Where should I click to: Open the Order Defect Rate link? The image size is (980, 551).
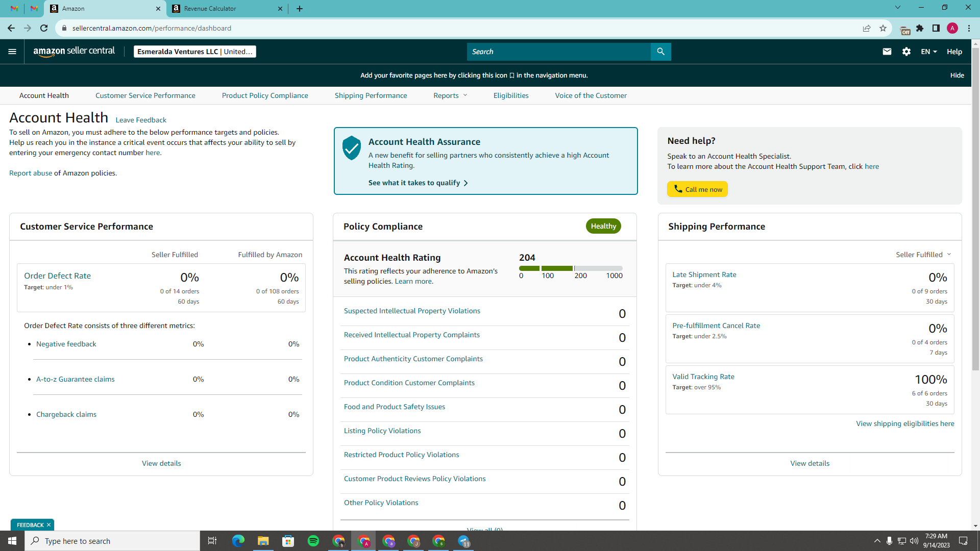[57, 275]
